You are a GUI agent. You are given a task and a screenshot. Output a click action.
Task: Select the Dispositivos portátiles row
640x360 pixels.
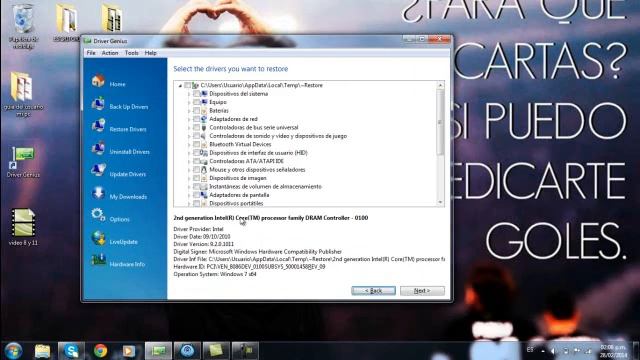[236, 203]
